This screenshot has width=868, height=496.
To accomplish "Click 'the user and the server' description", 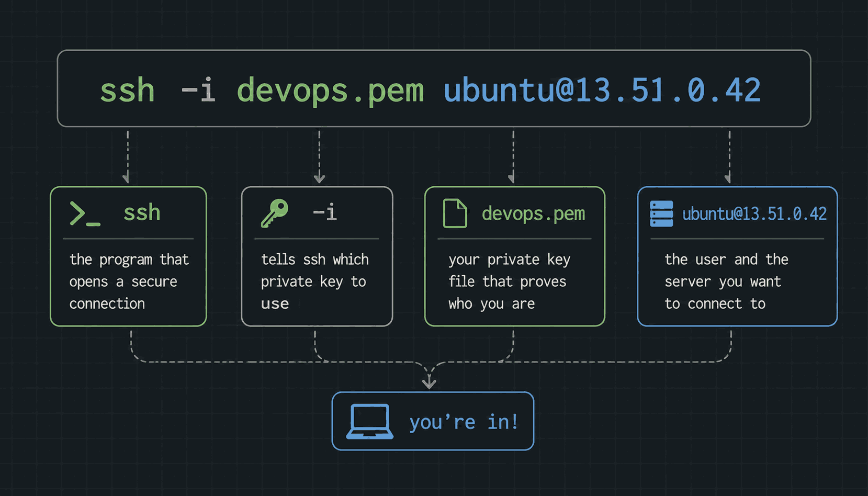I will (x=726, y=281).
